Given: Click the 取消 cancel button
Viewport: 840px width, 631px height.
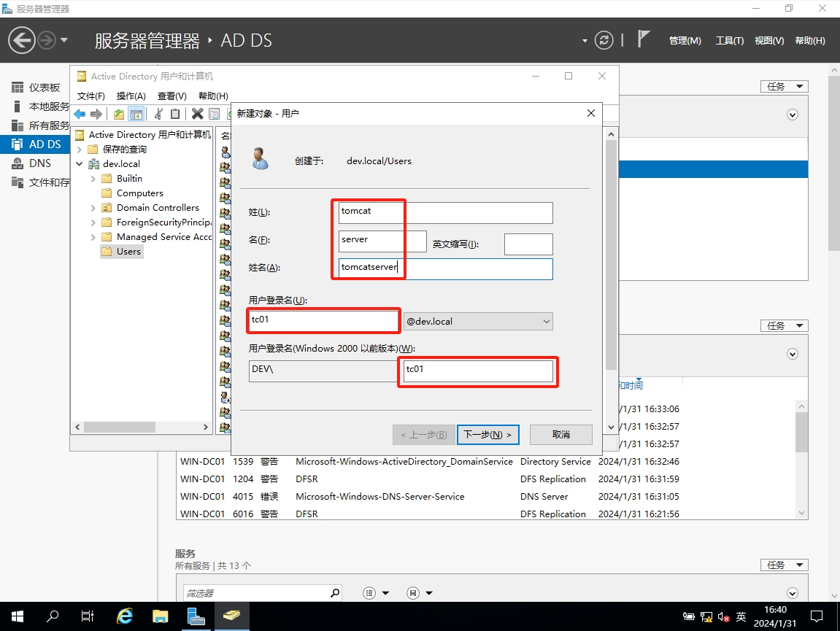Looking at the screenshot, I should [x=560, y=435].
